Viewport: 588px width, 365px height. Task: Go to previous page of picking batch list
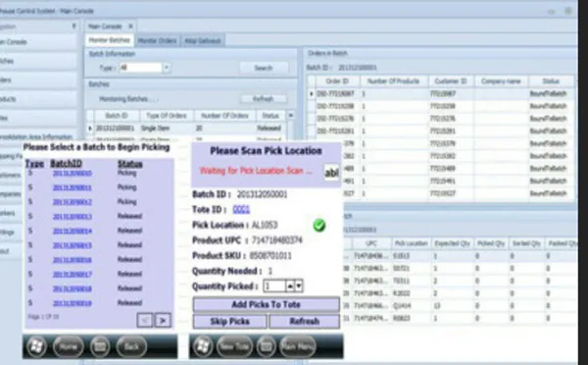(145, 320)
